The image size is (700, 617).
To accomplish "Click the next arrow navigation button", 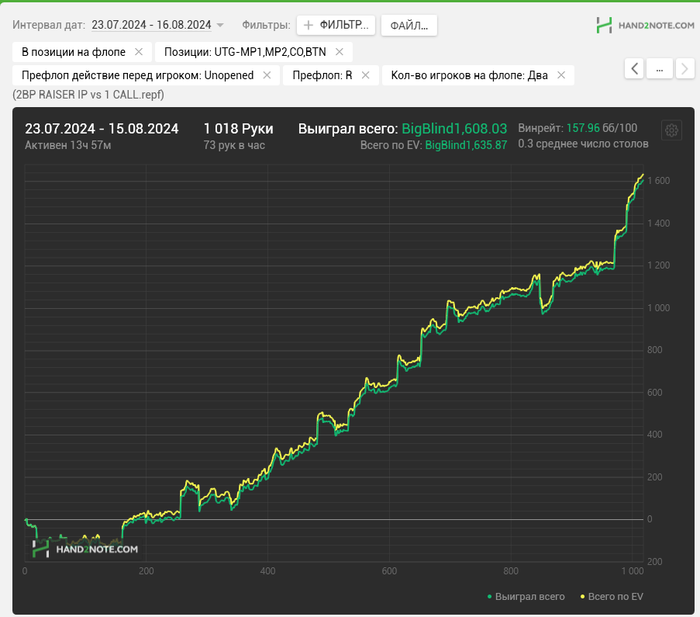I will (685, 68).
